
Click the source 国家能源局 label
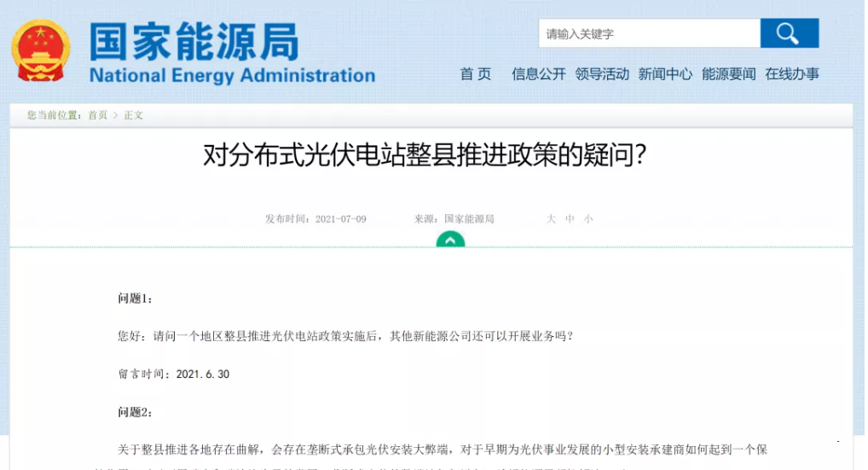469,219
